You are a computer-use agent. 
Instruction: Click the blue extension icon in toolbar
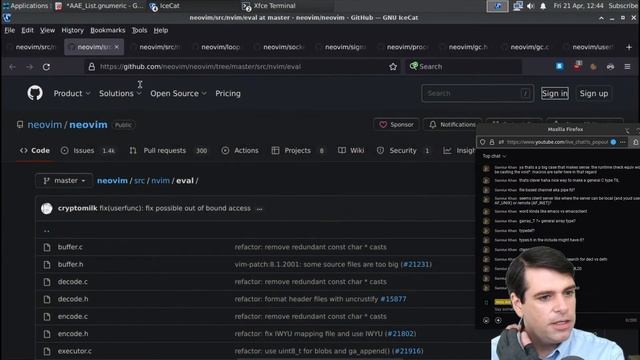[559, 66]
